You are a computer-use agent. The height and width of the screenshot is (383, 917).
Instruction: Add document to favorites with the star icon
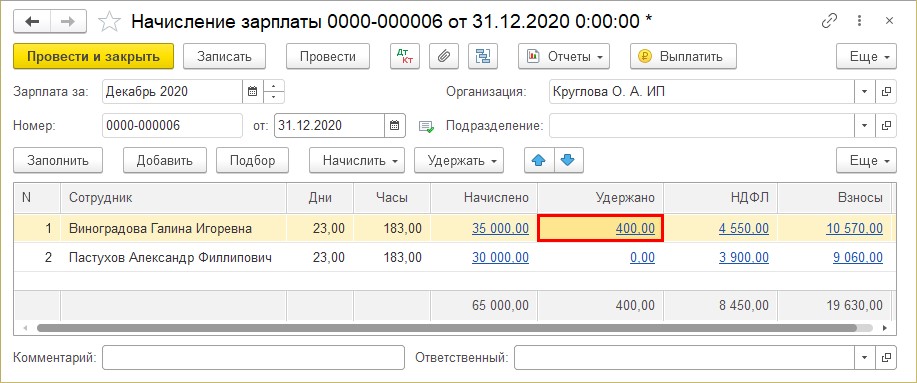click(109, 22)
